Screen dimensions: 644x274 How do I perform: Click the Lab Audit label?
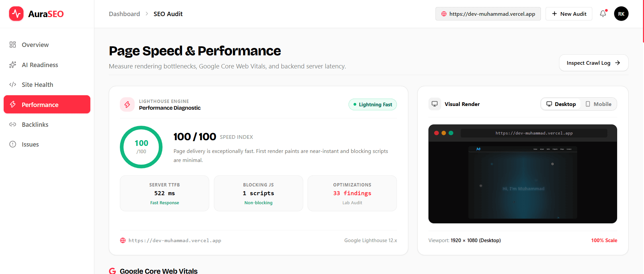(x=352, y=203)
